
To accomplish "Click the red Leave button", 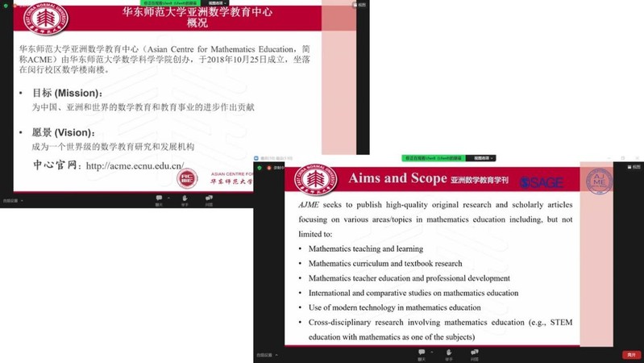I will pos(632,354).
